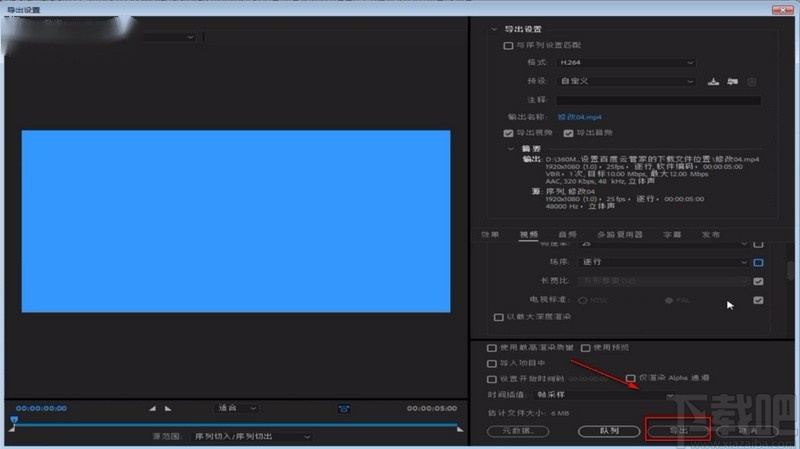The image size is (800, 449).
Task: Switch to the 视频 tab
Action: click(529, 234)
